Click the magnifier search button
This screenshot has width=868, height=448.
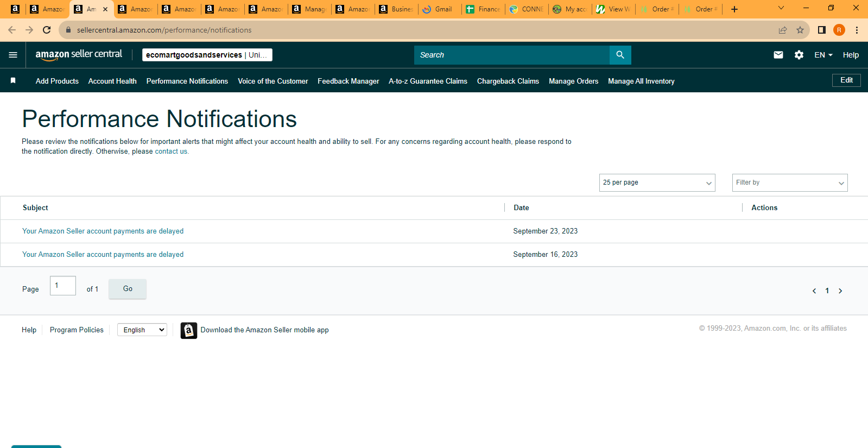620,55
